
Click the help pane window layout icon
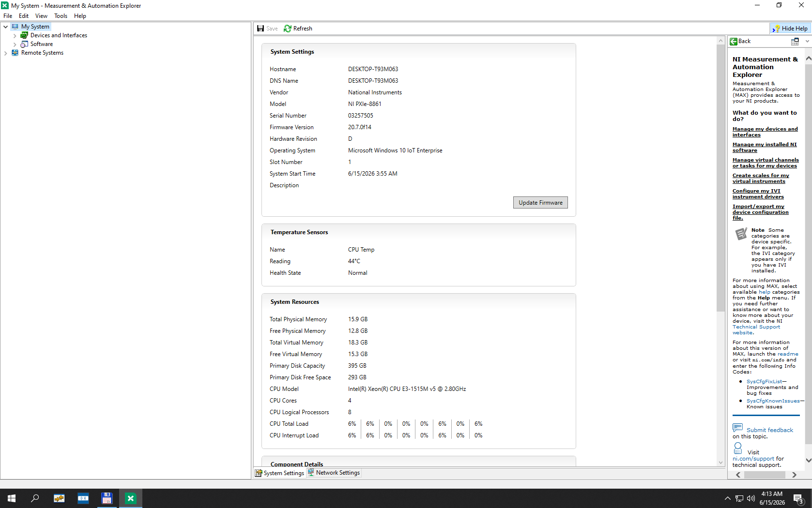pos(795,42)
